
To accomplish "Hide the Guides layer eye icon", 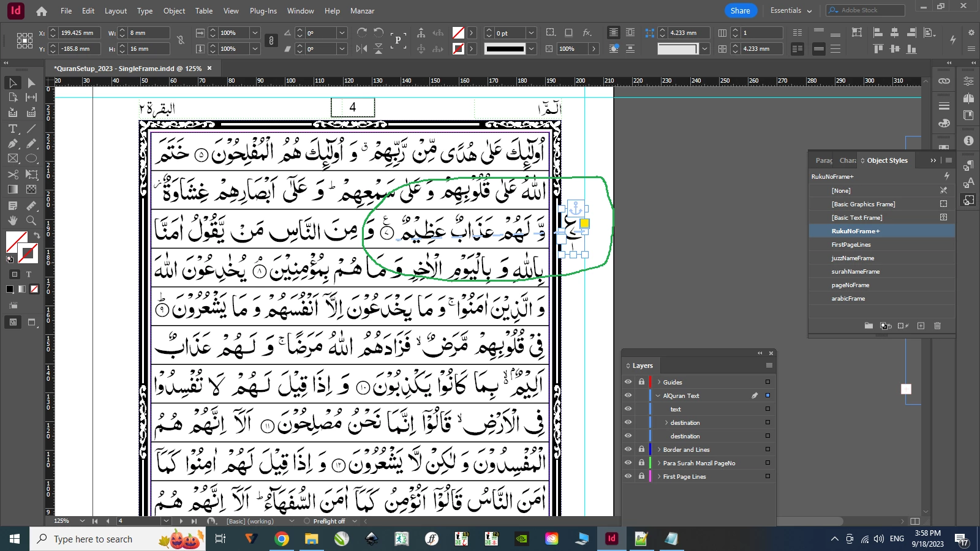I will pyautogui.click(x=628, y=382).
